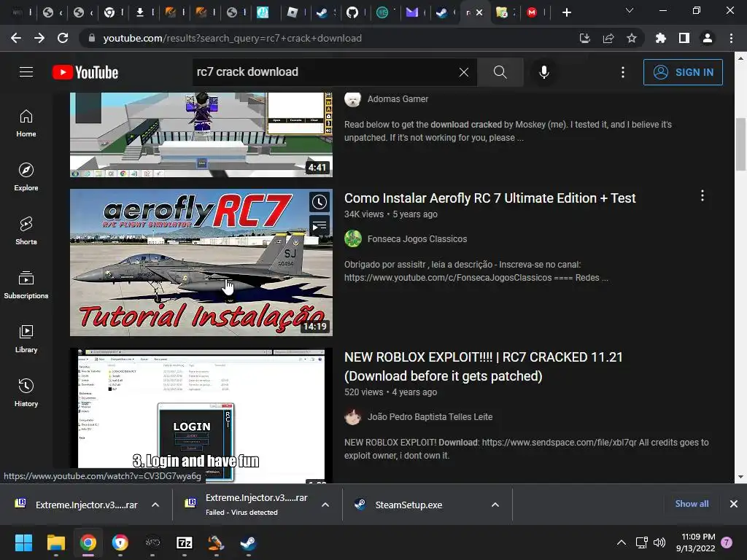Open the RC7 Cracked 11.21 video thumbnail

[x=201, y=416]
